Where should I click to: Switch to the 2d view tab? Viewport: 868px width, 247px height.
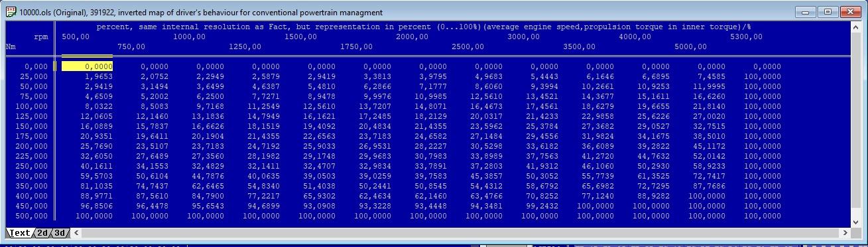pos(42,233)
